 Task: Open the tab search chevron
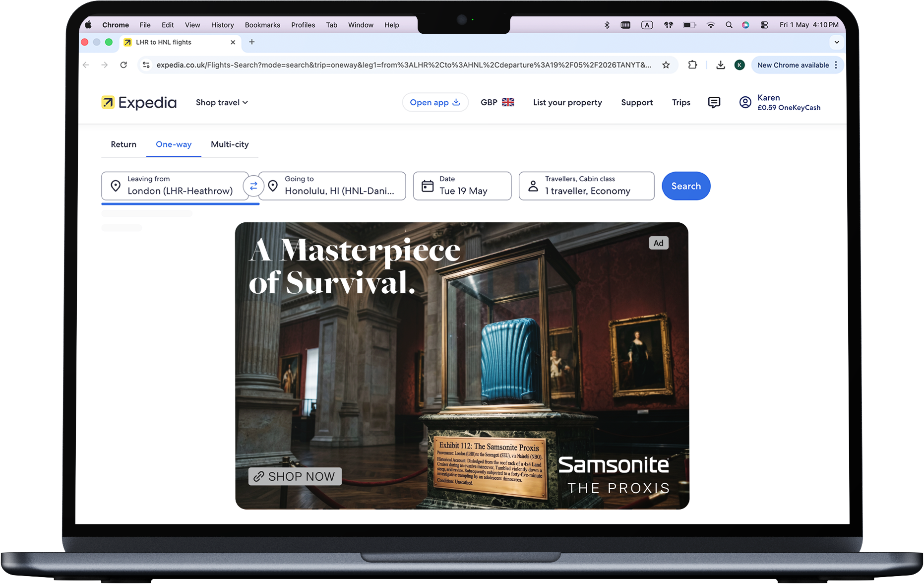(837, 42)
